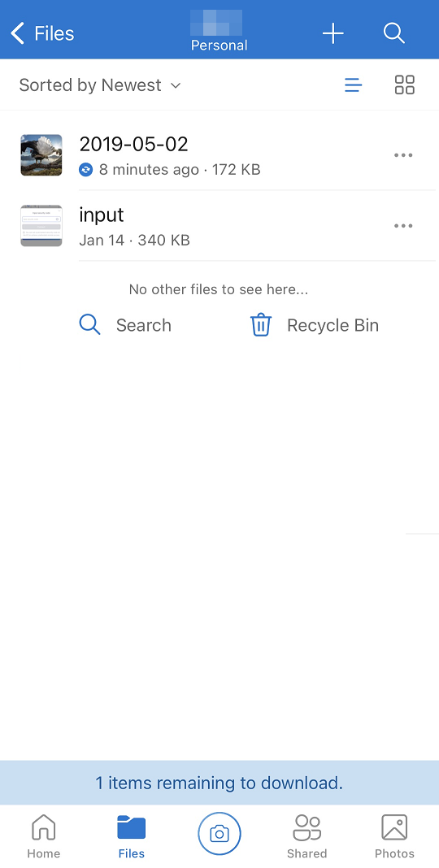Tap the plus icon to add new
Image resolution: width=439 pixels, height=868 pixels.
click(333, 33)
